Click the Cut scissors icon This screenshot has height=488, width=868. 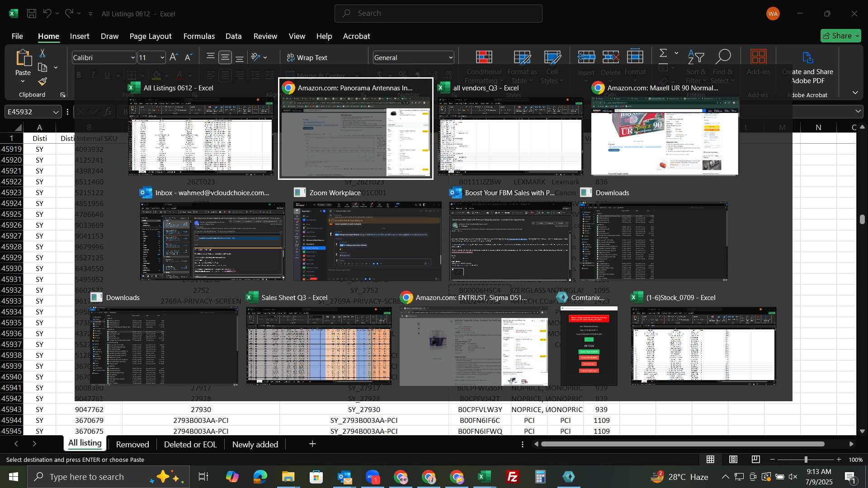(42, 53)
